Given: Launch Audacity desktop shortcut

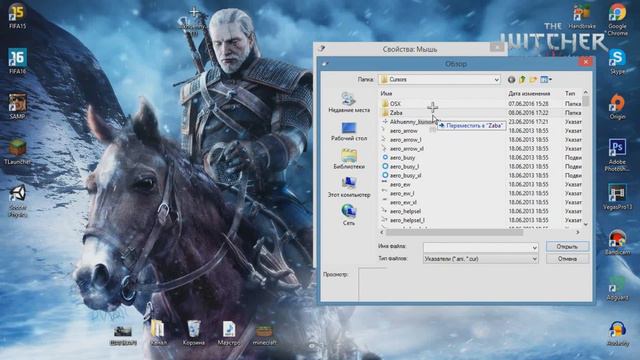Looking at the screenshot, I should coord(617,333).
